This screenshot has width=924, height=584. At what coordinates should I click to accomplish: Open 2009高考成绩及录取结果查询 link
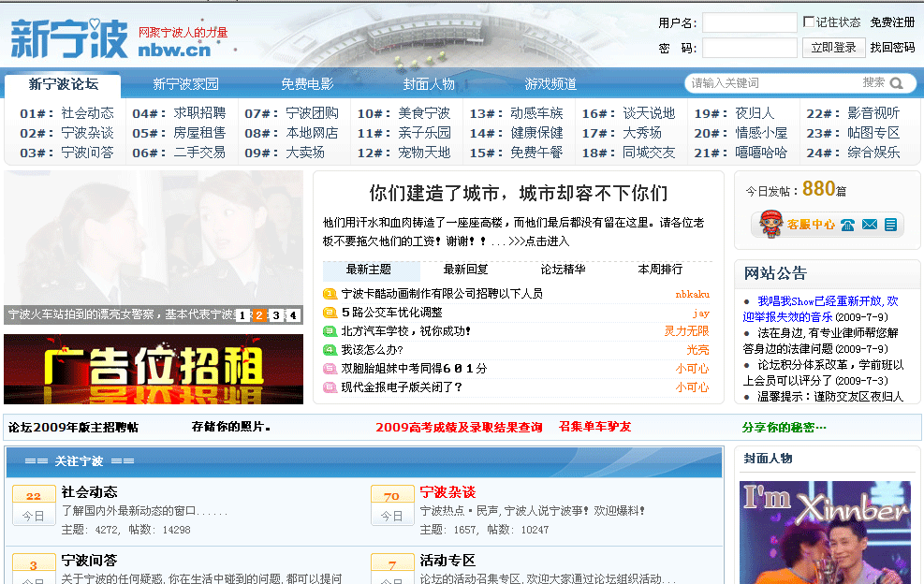[x=459, y=428]
